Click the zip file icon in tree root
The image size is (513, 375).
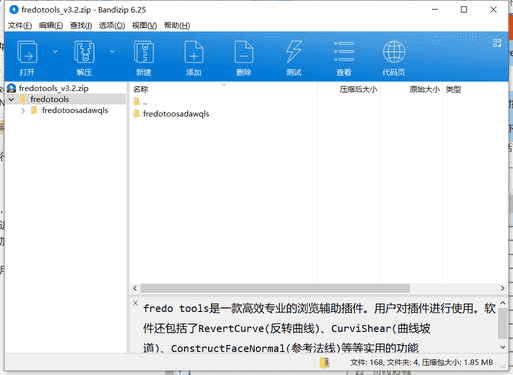[x=12, y=88]
